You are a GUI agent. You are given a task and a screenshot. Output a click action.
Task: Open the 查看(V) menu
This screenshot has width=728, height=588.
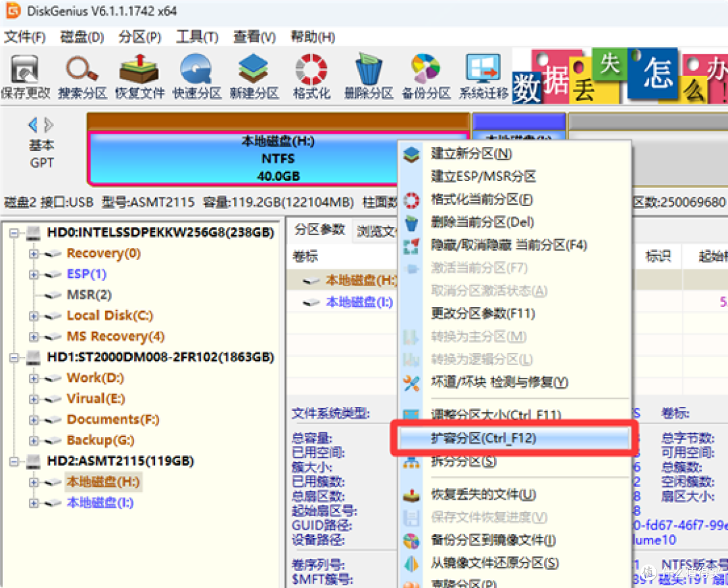254,36
